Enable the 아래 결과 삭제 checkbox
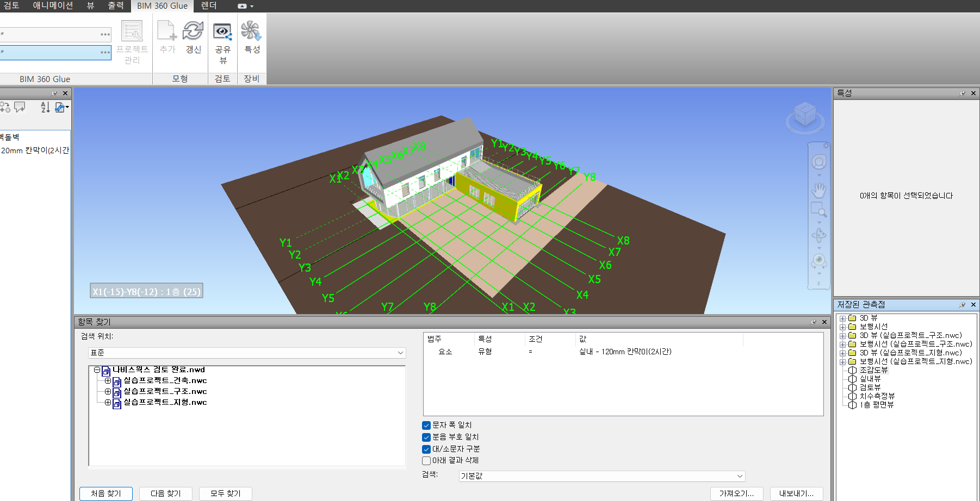Image resolution: width=980 pixels, height=501 pixels. click(426, 461)
